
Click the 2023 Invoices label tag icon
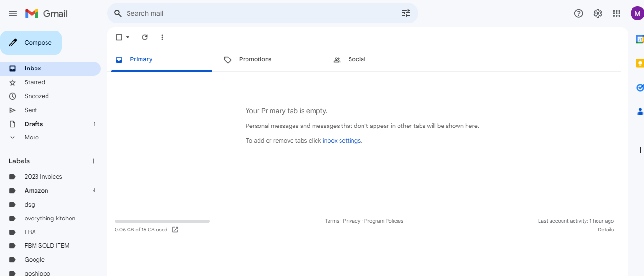pyautogui.click(x=12, y=177)
